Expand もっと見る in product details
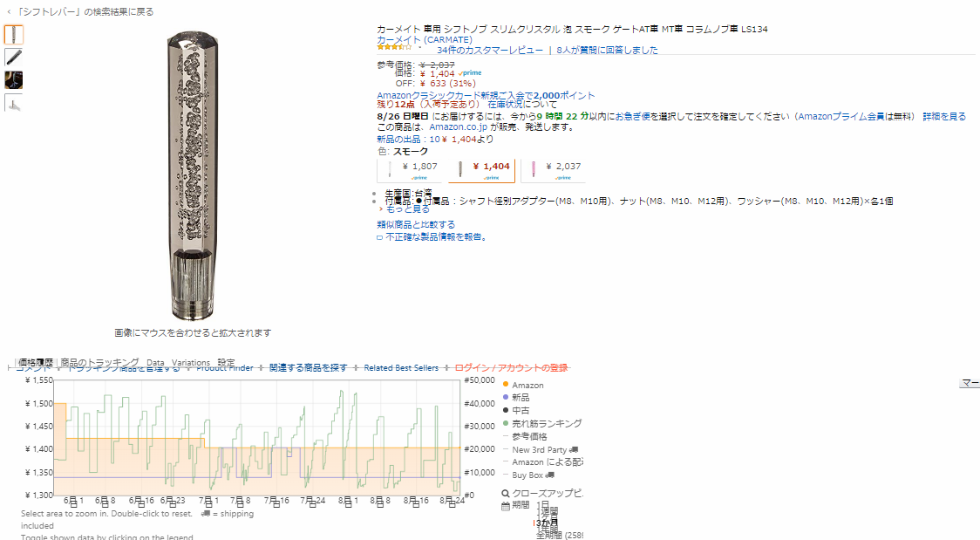Screen dimensions: 980x540 click(x=405, y=209)
